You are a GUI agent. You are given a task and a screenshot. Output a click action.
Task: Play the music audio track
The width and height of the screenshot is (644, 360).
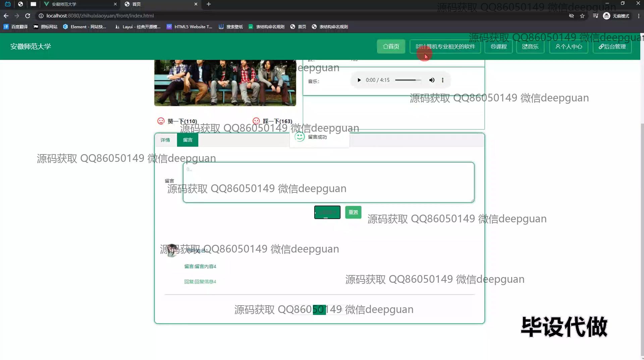(x=359, y=80)
